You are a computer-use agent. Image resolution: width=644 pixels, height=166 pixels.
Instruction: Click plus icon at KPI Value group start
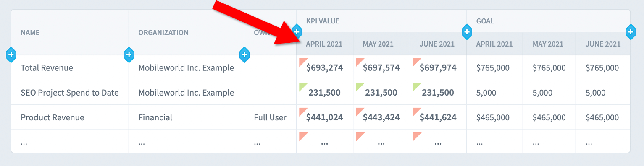[297, 31]
